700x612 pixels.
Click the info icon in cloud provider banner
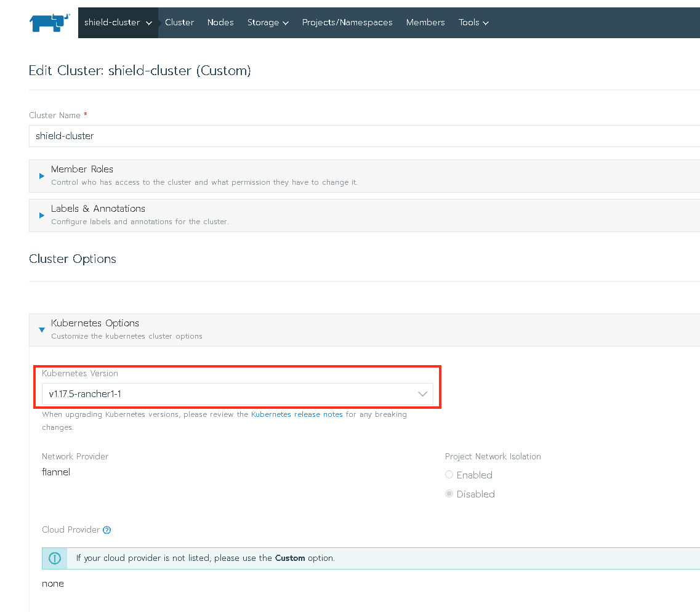click(x=54, y=558)
